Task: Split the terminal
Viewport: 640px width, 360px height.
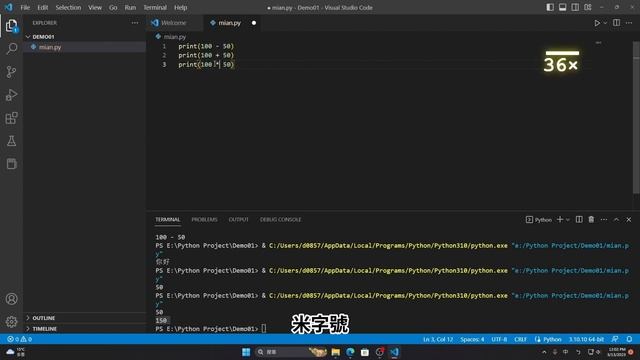Action: [x=579, y=220]
